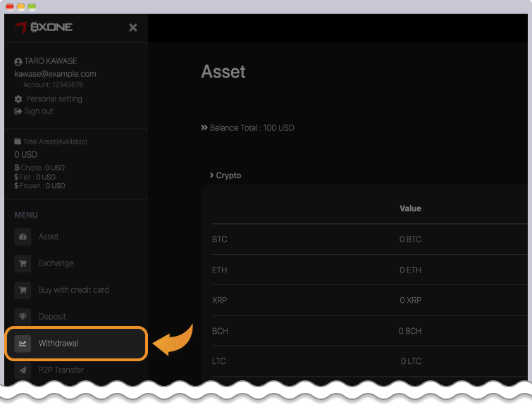The height and width of the screenshot is (407, 532).
Task: Click the 0 XRP value cell
Action: coord(411,301)
